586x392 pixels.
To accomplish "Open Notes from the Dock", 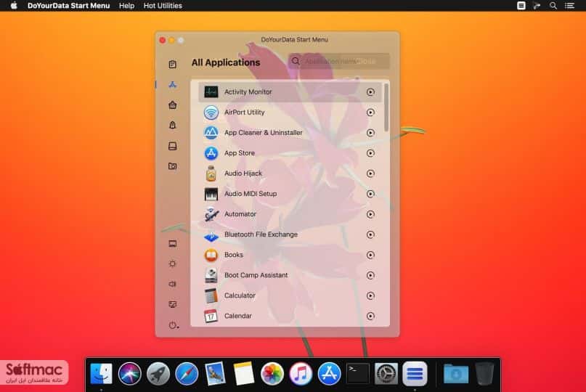I will pos(244,373).
